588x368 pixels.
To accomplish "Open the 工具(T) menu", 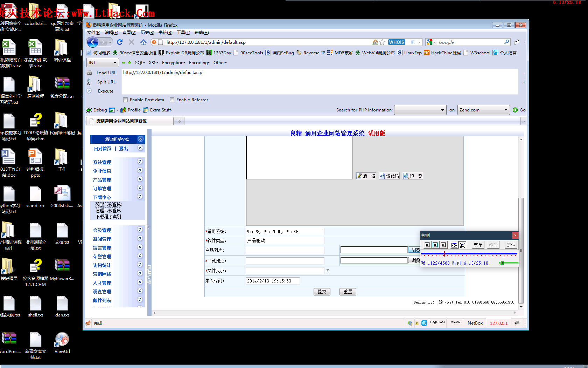I will click(183, 33).
